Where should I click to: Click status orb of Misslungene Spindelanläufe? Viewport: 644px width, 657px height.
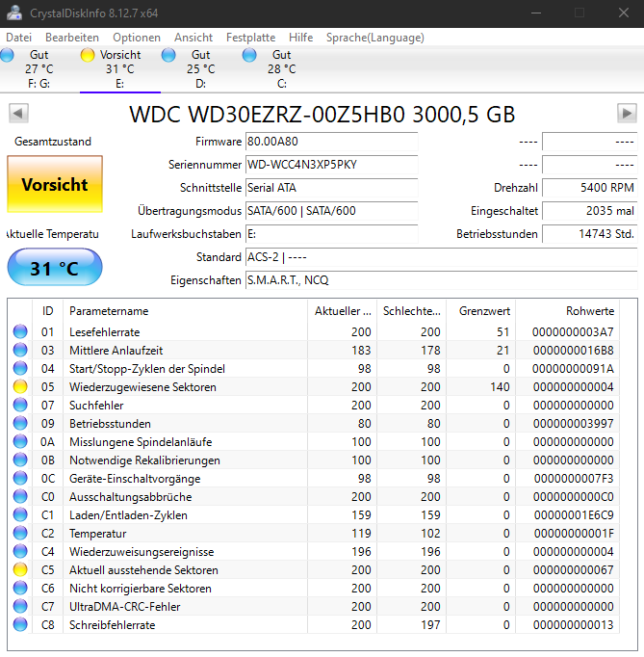pos(20,441)
